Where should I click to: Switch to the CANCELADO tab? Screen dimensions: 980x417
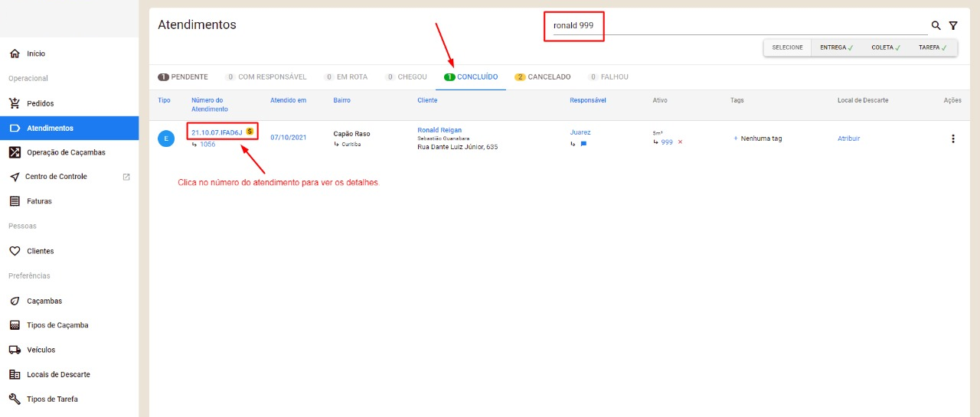[542, 77]
